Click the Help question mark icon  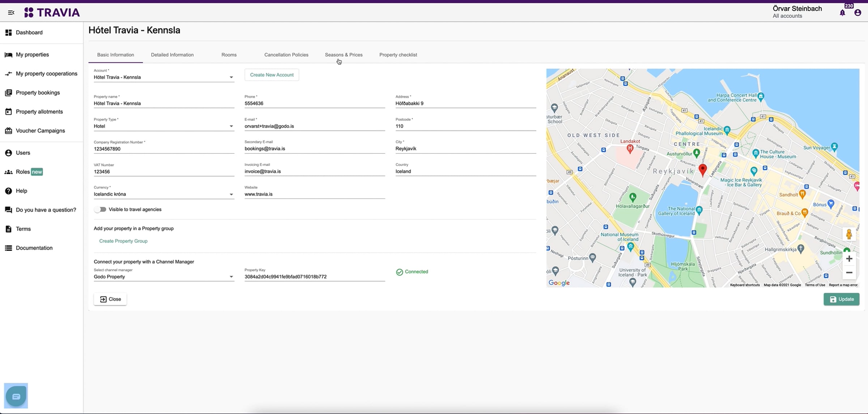click(8, 191)
